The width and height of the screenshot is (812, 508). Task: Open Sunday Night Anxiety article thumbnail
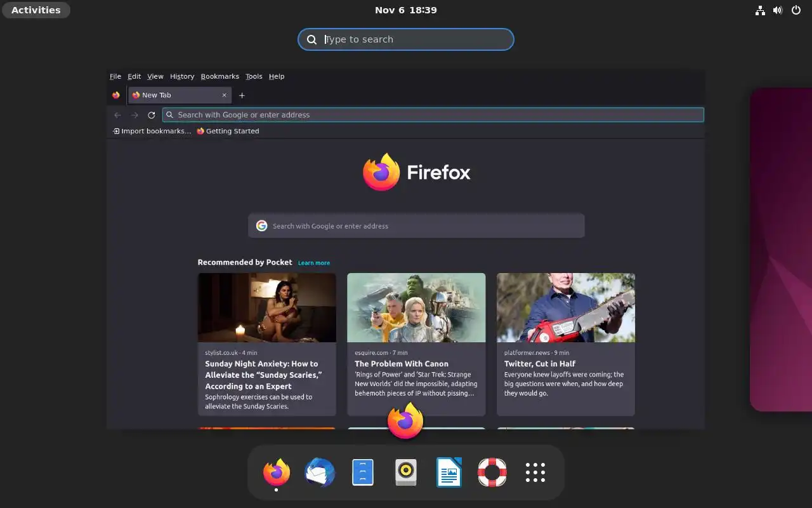click(267, 308)
